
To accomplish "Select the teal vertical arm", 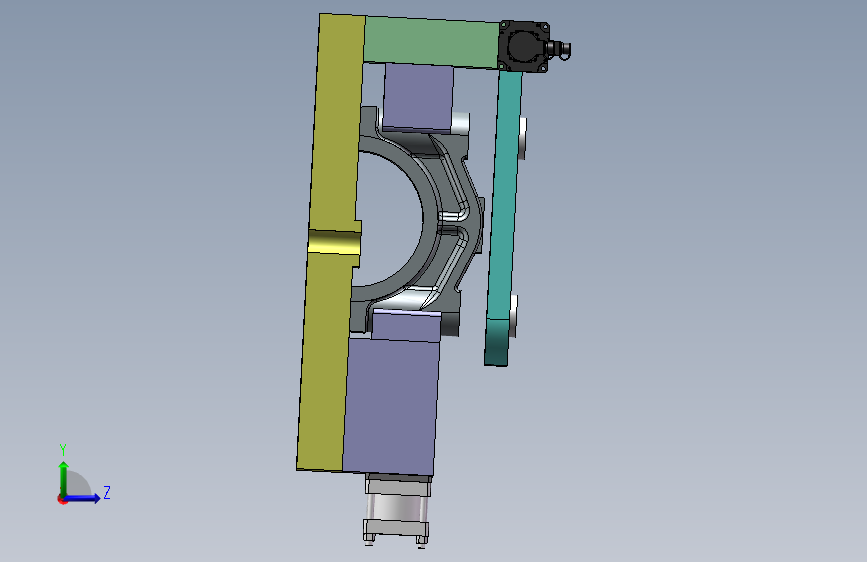I will pos(504,216).
